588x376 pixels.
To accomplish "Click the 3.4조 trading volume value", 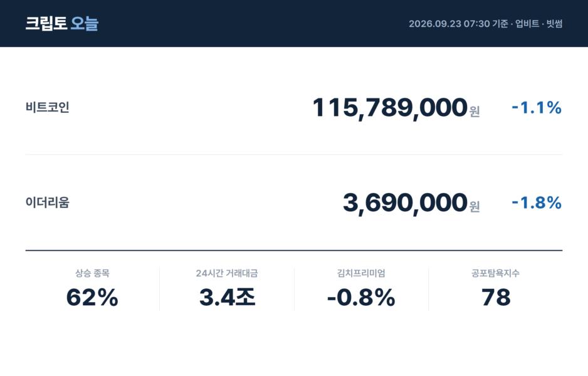I will (228, 298).
